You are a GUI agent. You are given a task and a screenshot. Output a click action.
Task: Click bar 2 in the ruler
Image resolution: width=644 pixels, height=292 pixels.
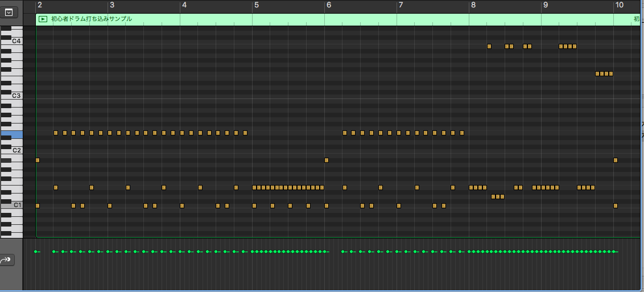[40, 5]
